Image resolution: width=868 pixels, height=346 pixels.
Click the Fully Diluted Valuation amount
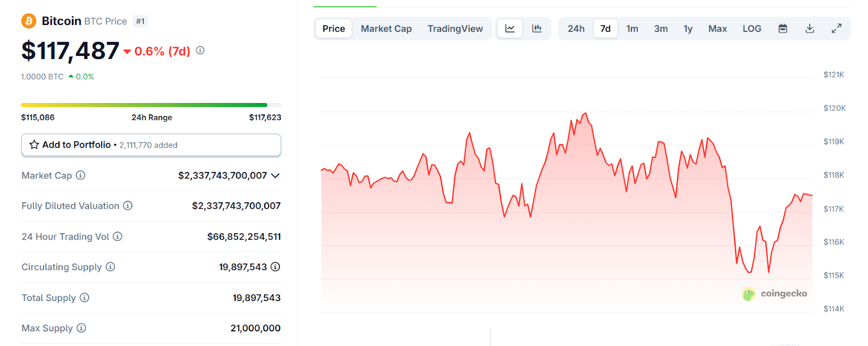tap(237, 206)
